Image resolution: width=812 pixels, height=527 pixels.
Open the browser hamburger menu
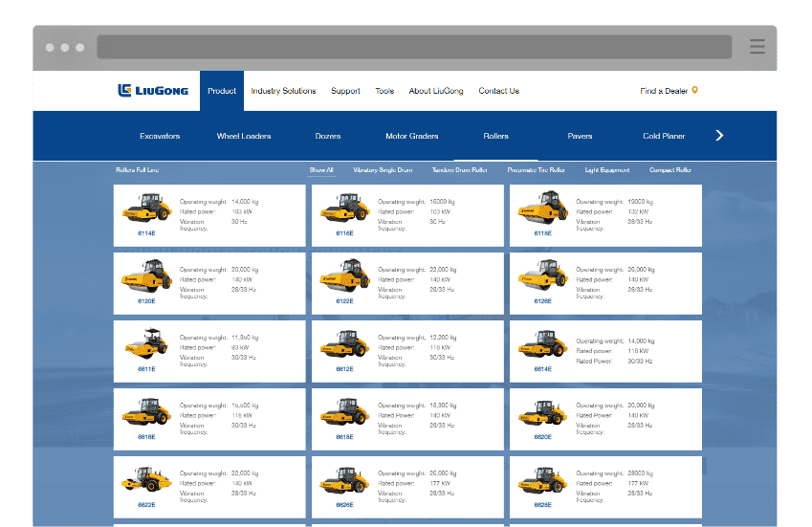point(757,47)
